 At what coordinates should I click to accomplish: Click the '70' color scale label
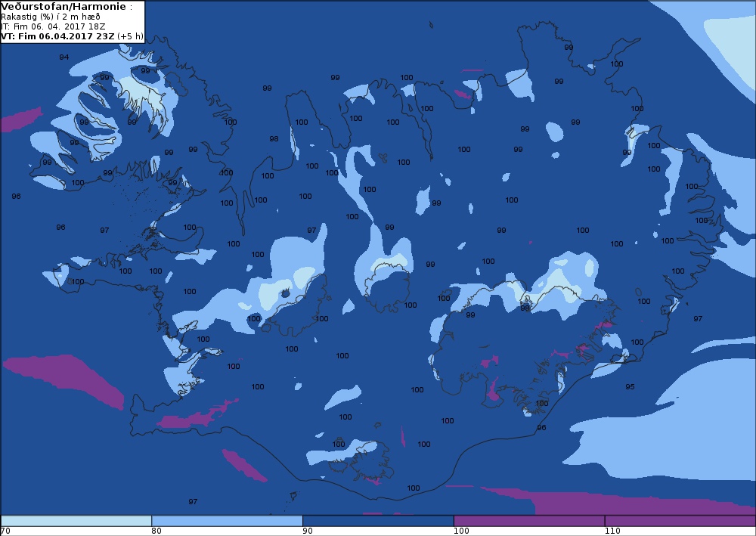(x=5, y=531)
